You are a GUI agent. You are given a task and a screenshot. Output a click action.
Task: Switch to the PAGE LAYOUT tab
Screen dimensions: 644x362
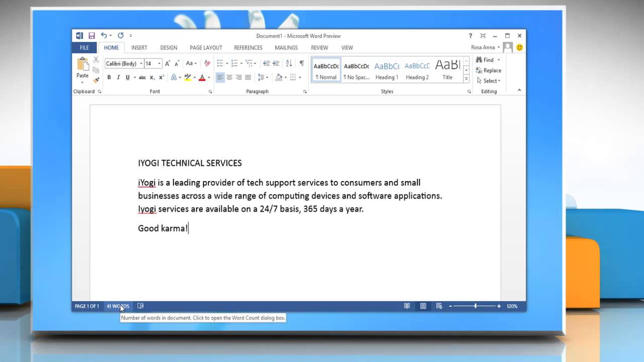pos(206,48)
